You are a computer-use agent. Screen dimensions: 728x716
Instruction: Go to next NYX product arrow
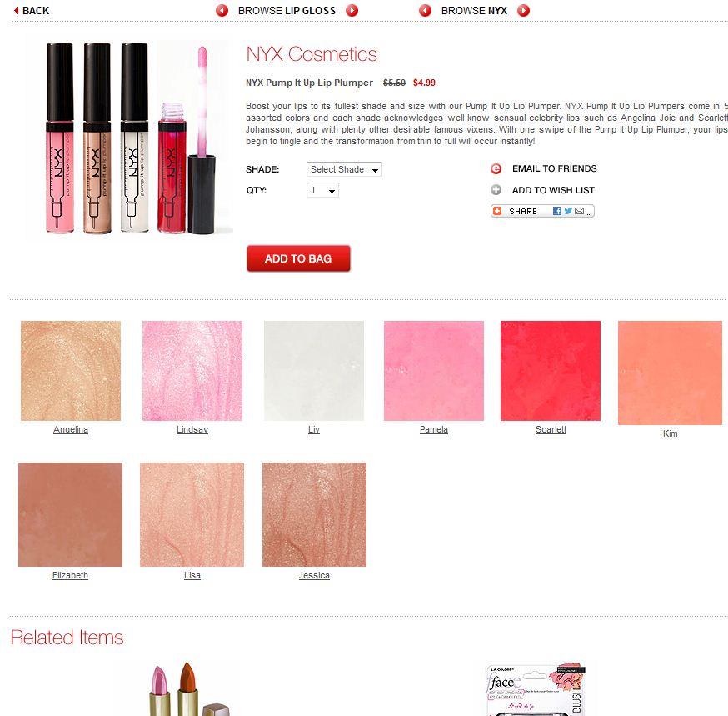tap(523, 10)
